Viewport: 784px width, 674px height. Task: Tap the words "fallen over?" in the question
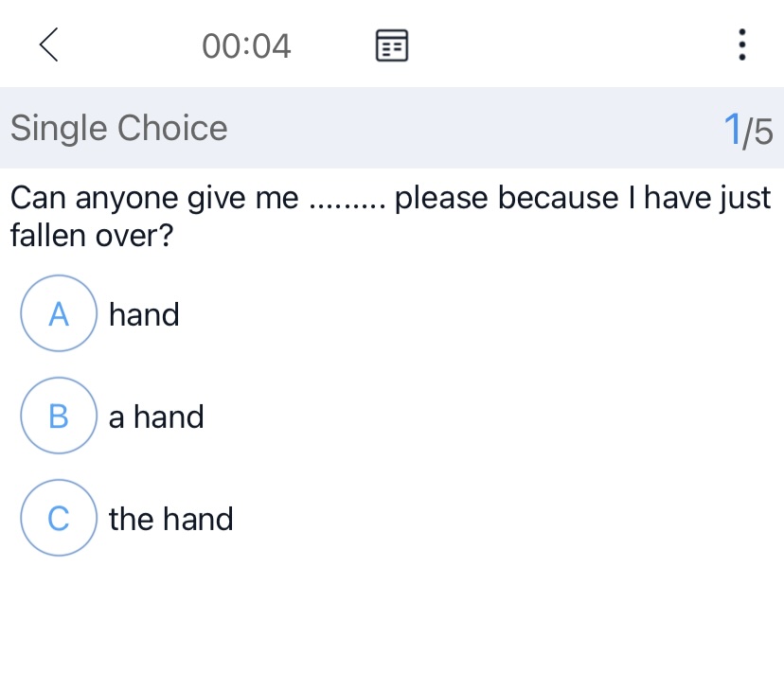[x=91, y=236]
